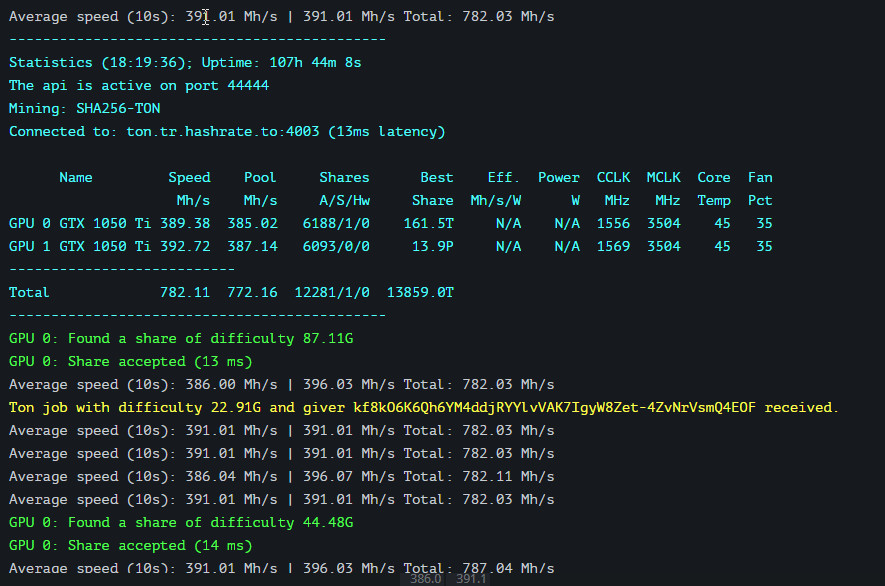885x586 pixels.
Task: Click the share difficulty 44.48G line
Action: pyautogui.click(x=181, y=523)
